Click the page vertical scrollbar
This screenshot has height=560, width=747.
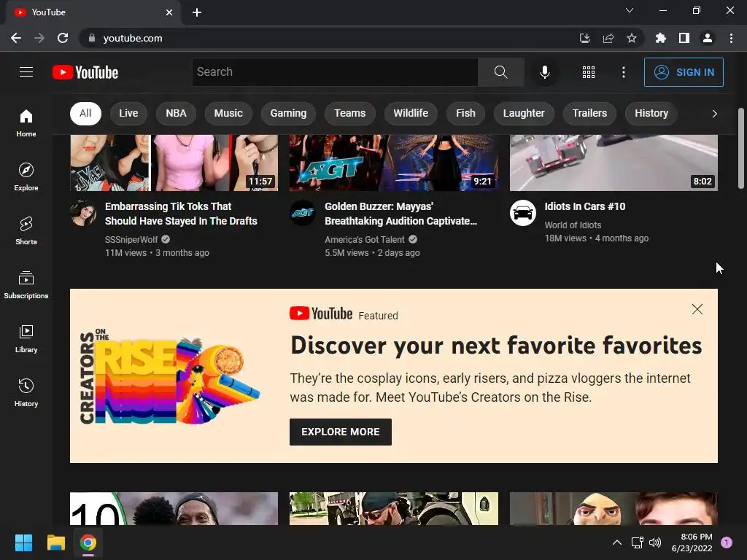point(741,149)
